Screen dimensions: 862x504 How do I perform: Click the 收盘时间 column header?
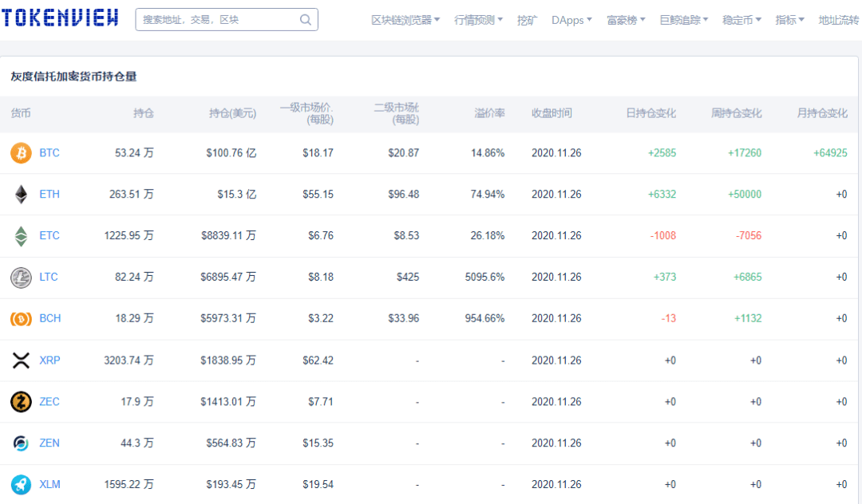click(552, 114)
